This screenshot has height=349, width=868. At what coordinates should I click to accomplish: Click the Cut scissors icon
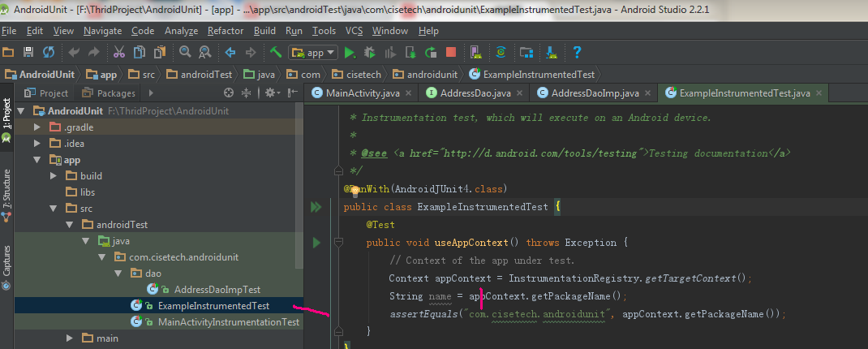[x=118, y=53]
